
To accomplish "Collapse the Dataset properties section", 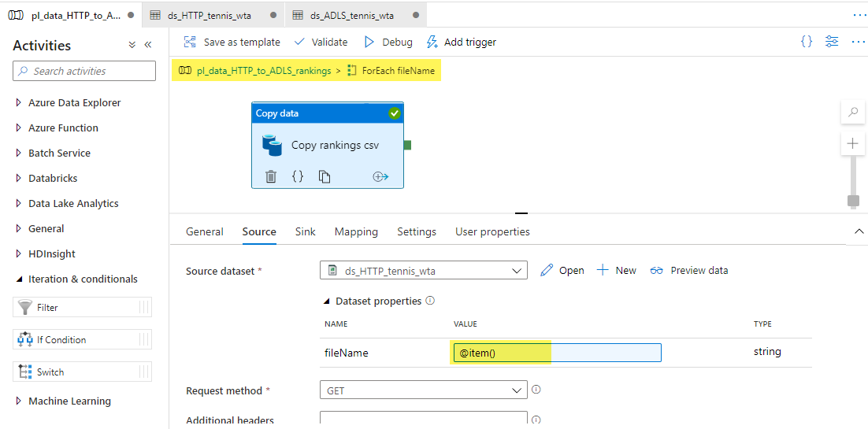I will [328, 301].
